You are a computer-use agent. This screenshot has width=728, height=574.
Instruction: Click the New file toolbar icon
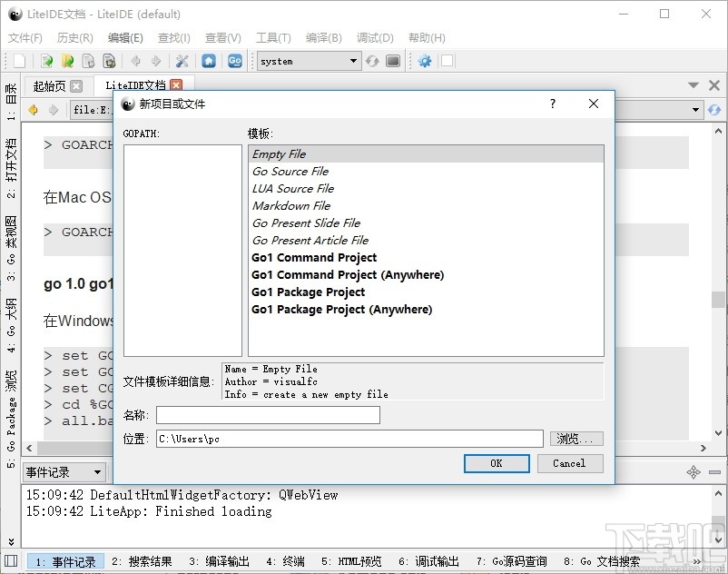(19, 61)
